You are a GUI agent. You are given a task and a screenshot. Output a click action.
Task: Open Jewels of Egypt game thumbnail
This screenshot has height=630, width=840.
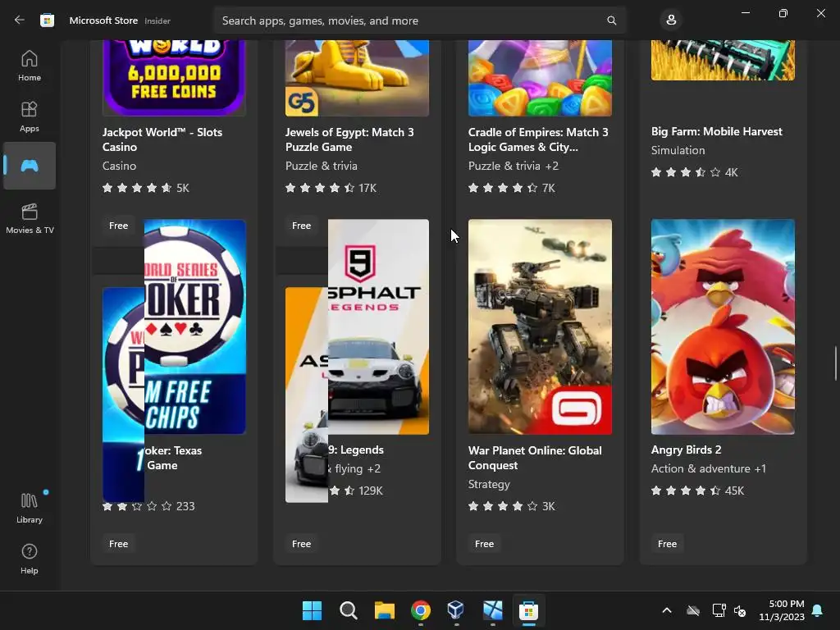point(357,78)
